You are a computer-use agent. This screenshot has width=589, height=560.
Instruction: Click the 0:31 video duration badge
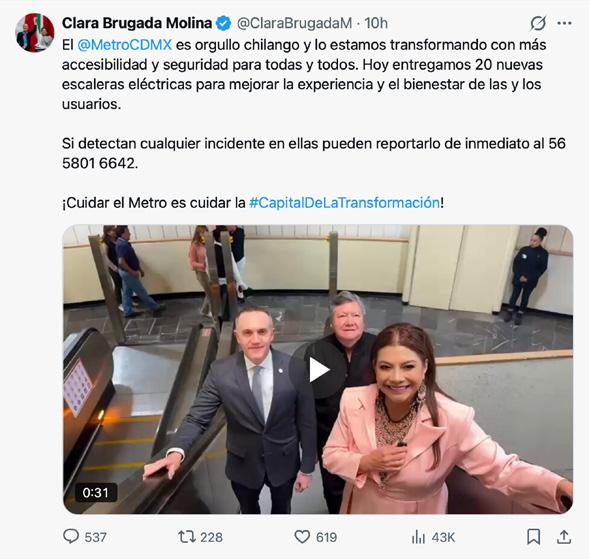tap(95, 492)
